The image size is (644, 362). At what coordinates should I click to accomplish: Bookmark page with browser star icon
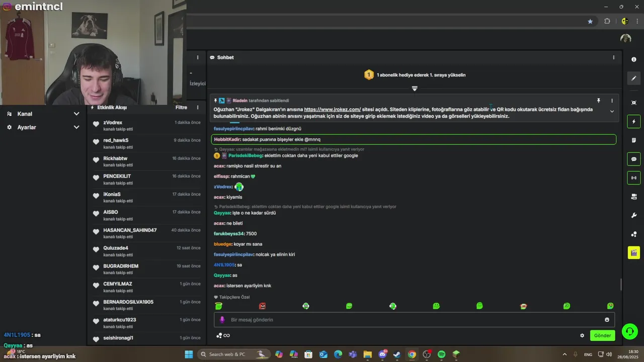click(x=590, y=21)
